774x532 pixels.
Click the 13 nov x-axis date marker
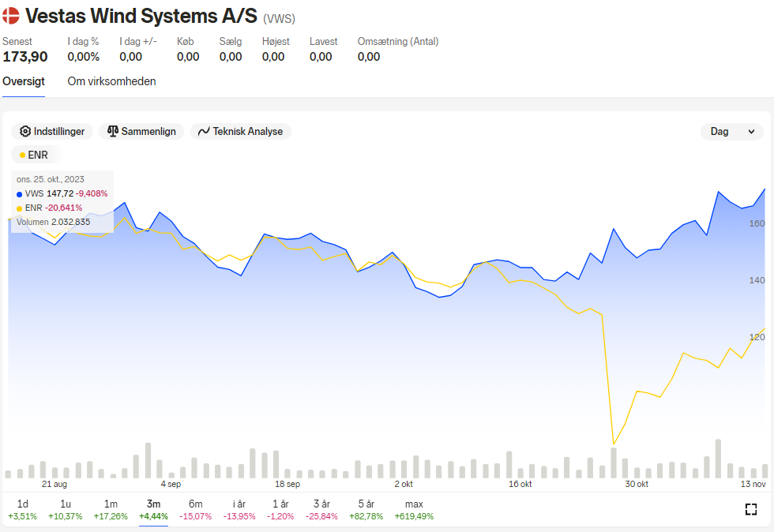click(x=753, y=484)
